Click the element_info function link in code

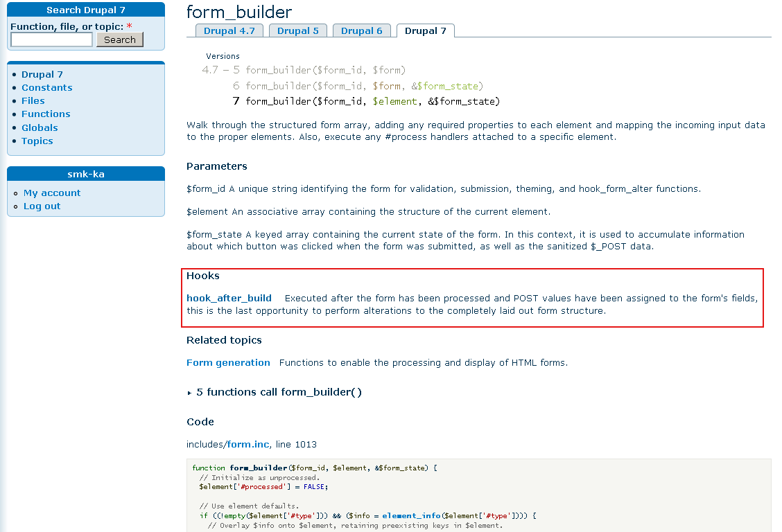click(411, 516)
